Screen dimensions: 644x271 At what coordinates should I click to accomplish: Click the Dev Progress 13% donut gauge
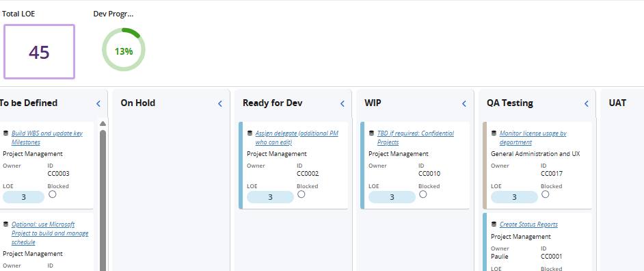coord(124,50)
